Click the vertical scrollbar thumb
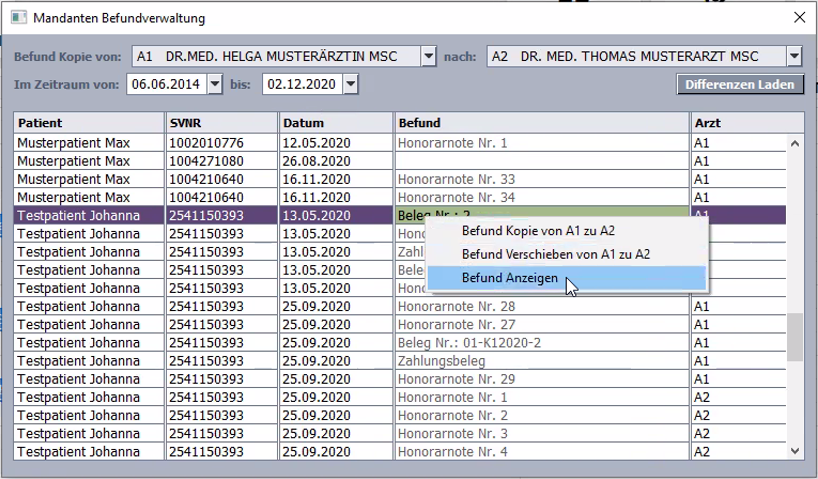This screenshot has height=479, width=818. click(x=795, y=337)
